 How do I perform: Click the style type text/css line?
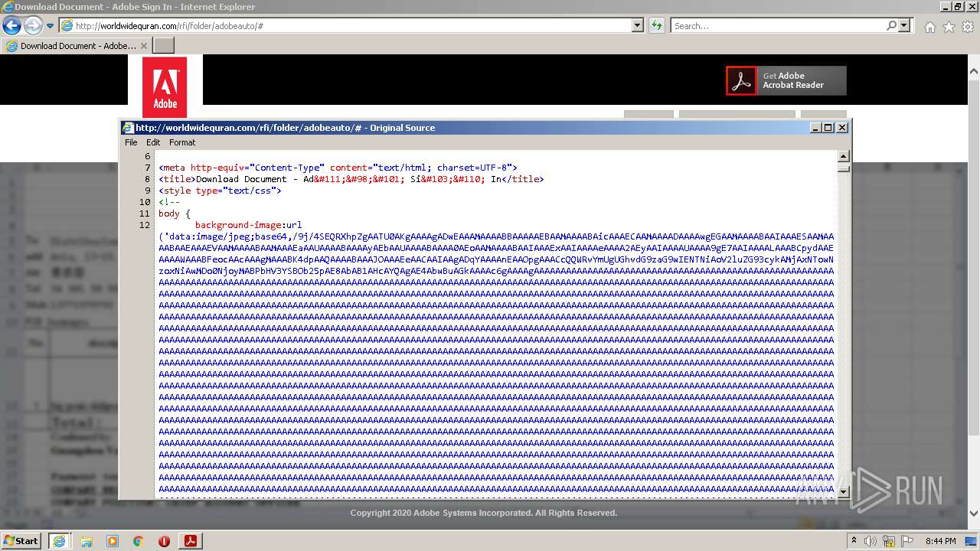tap(220, 191)
